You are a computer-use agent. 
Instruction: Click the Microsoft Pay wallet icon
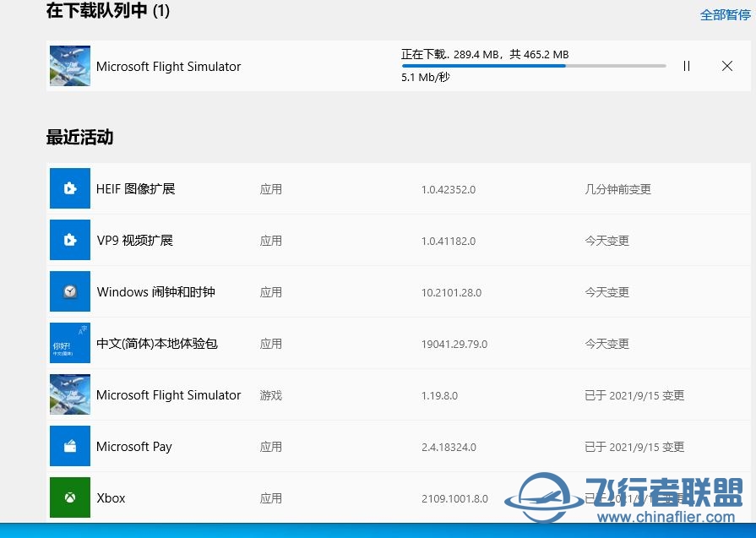click(70, 447)
